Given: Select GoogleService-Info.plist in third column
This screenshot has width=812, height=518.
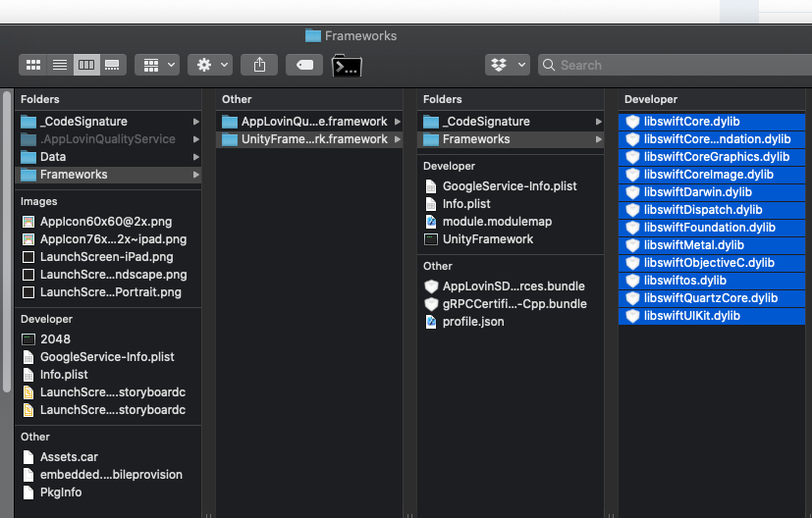Looking at the screenshot, I should 511,186.
